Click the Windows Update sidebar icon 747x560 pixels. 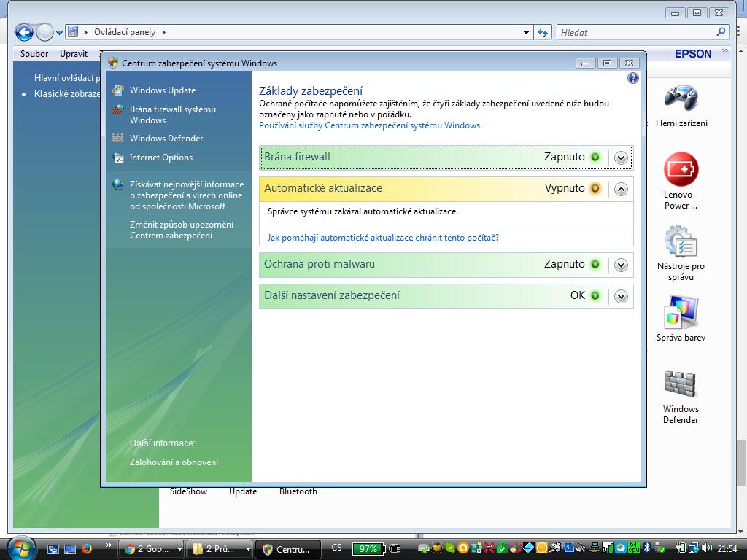(x=117, y=90)
